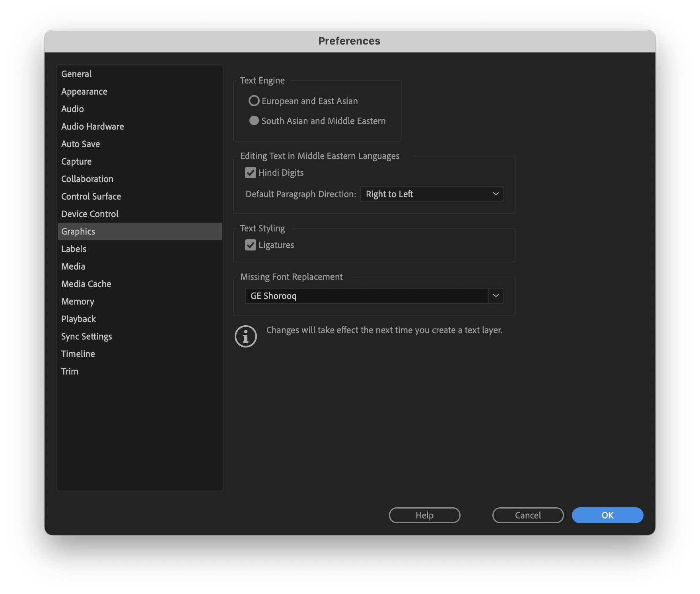Click the Help button
Screen dimensions: 700x594
[x=424, y=515]
